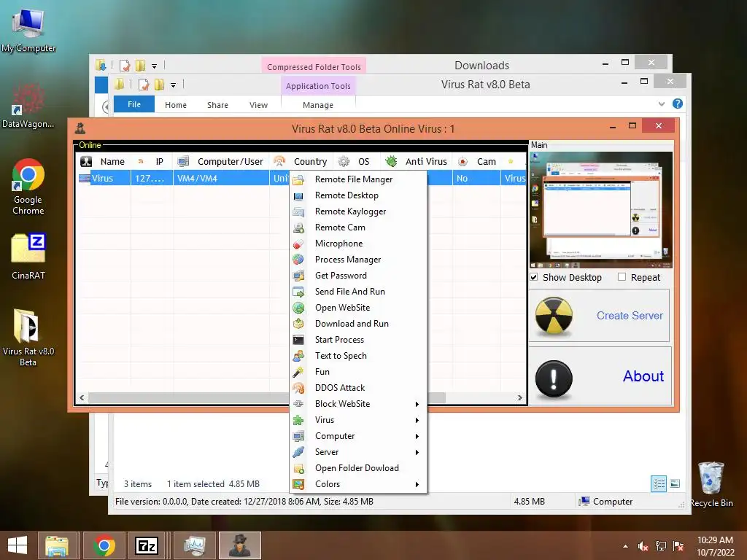
Task: Open DataWagon desktop shortcut
Action: click(28, 106)
